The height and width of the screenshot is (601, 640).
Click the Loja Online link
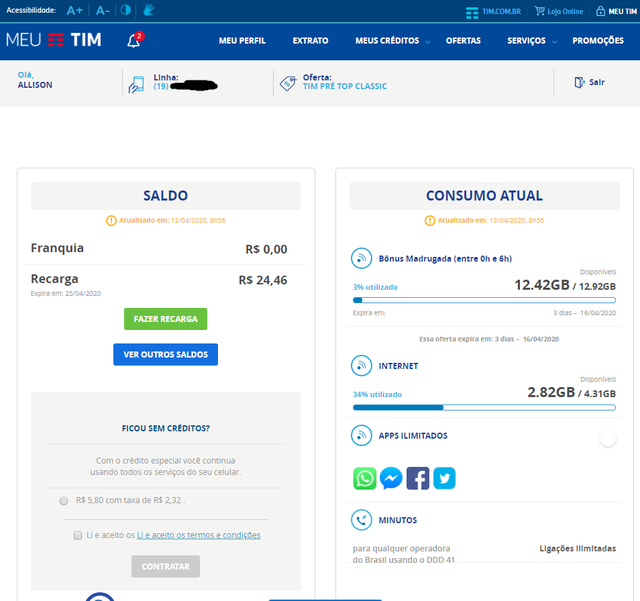pos(565,11)
